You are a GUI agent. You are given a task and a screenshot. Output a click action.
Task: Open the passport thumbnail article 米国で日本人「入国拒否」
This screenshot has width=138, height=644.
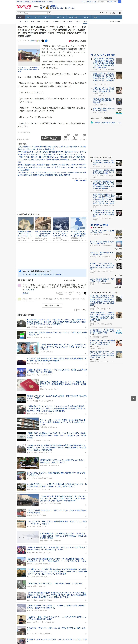[28, 385]
